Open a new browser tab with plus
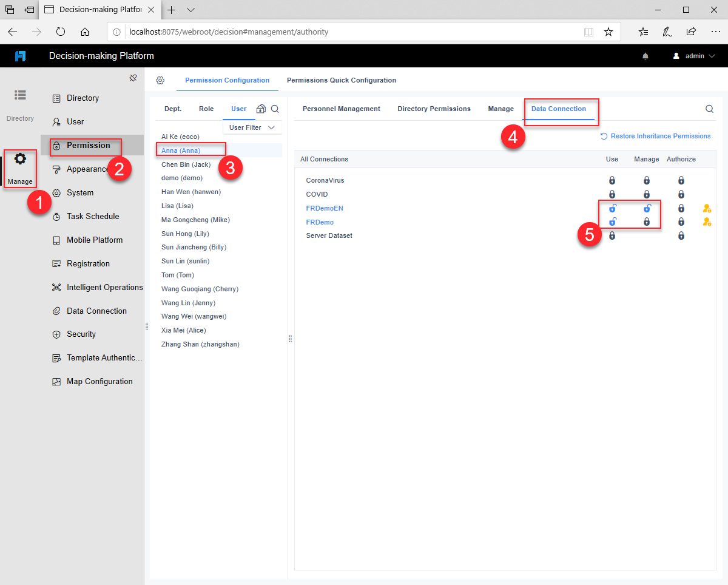Viewport: 728px width, 585px height. [x=172, y=10]
